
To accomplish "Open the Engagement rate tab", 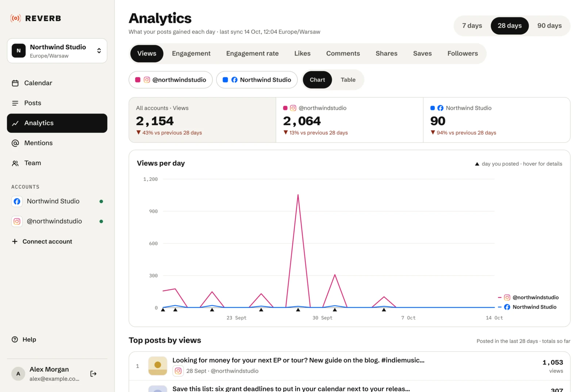I will coord(252,54).
